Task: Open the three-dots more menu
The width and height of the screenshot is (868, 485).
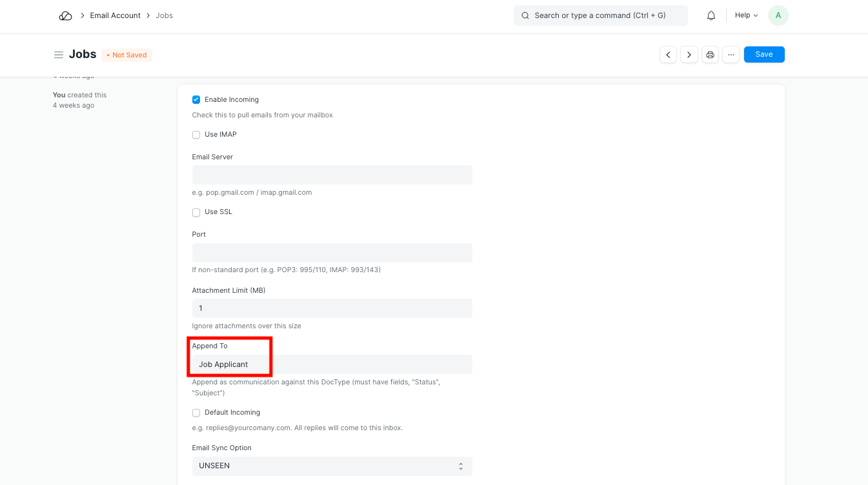Action: point(731,55)
